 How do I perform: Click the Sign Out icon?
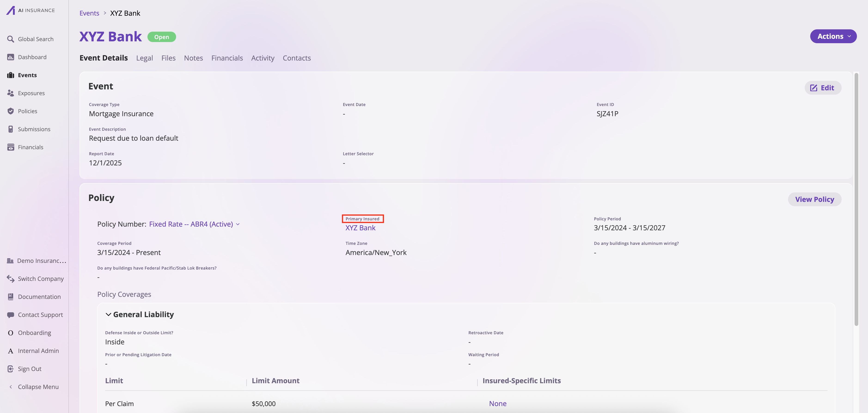(10, 368)
